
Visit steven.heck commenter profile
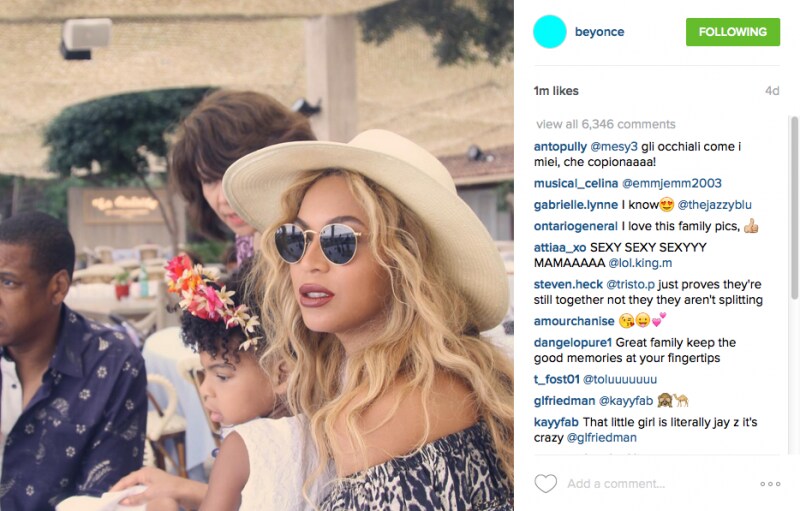pos(568,285)
